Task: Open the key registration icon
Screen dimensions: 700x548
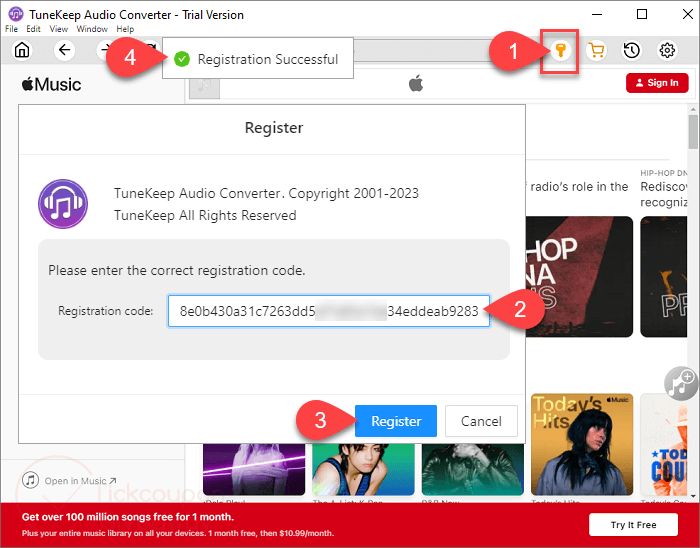Action: pos(560,50)
